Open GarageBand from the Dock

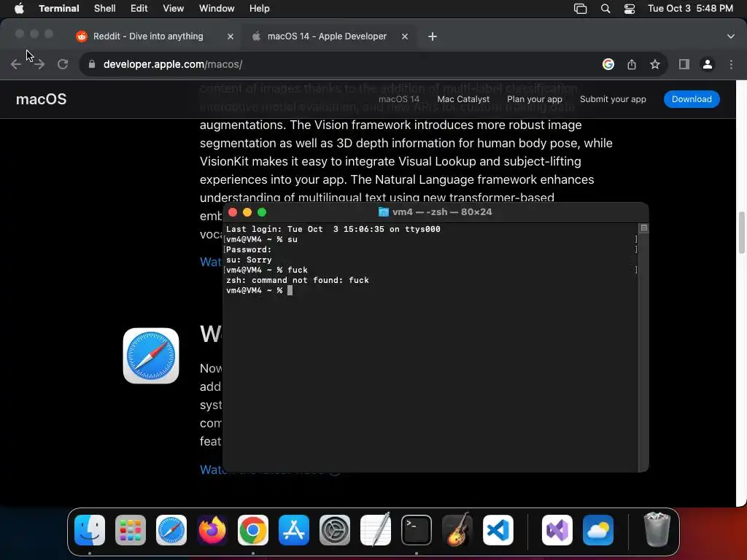point(457,530)
